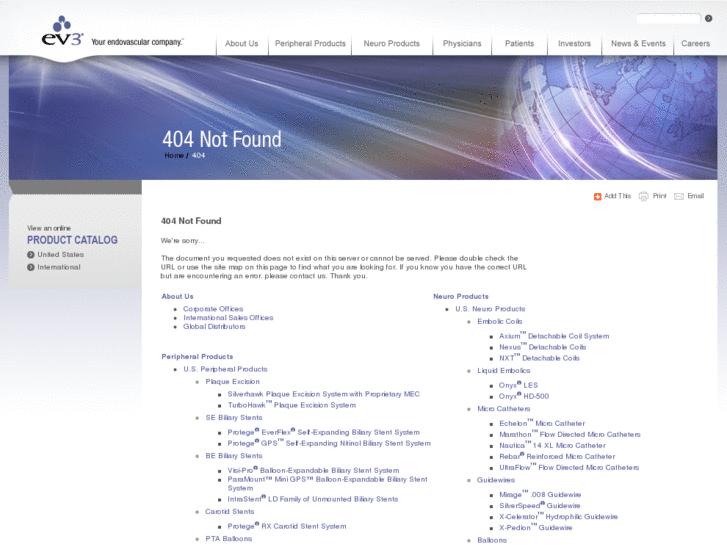727x545 pixels.
Task: Open the Liquid Embolics link
Action: (504, 371)
